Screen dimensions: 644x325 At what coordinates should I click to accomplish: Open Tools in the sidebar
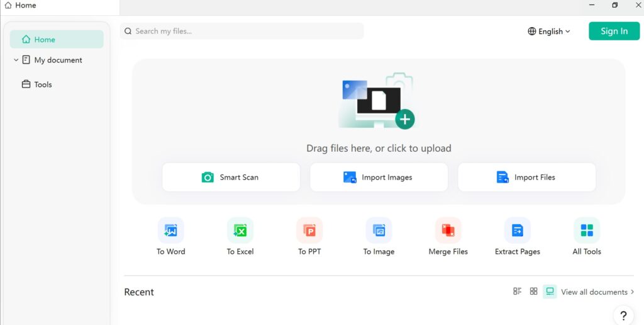(x=43, y=84)
